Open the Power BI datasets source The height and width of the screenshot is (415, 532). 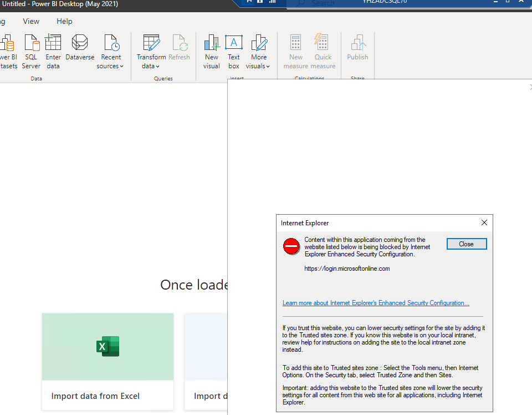pyautogui.click(x=8, y=52)
